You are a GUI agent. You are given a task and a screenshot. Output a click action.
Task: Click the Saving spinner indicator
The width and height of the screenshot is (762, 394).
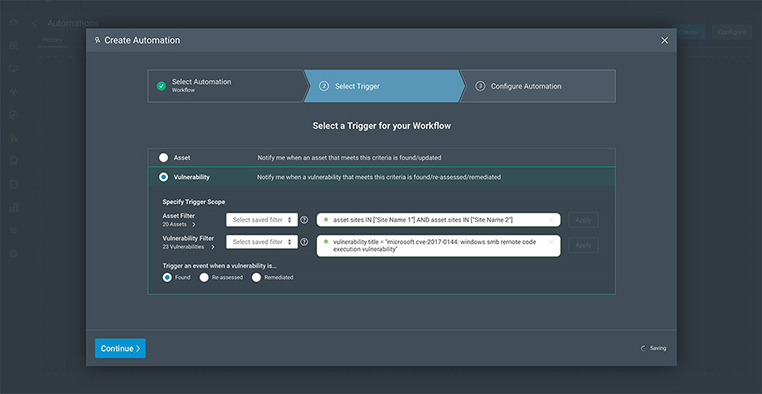pos(644,348)
